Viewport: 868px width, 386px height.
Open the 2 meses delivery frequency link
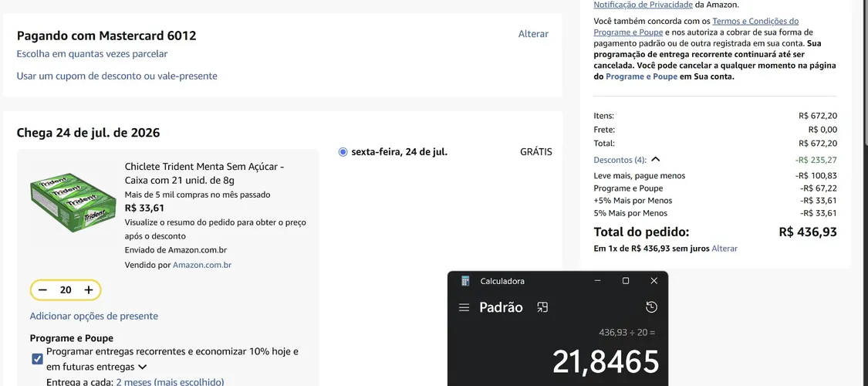point(170,381)
